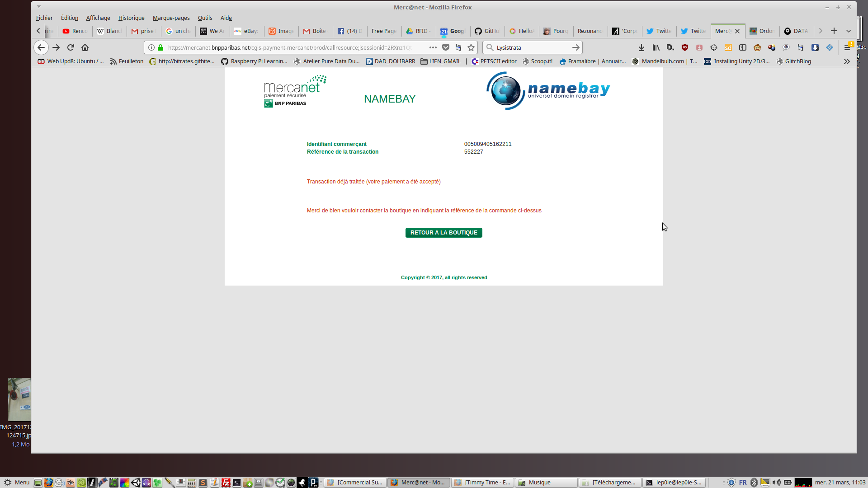Open the Greasemonkey monkey icon
Screen dimensions: 868x488
point(757,47)
